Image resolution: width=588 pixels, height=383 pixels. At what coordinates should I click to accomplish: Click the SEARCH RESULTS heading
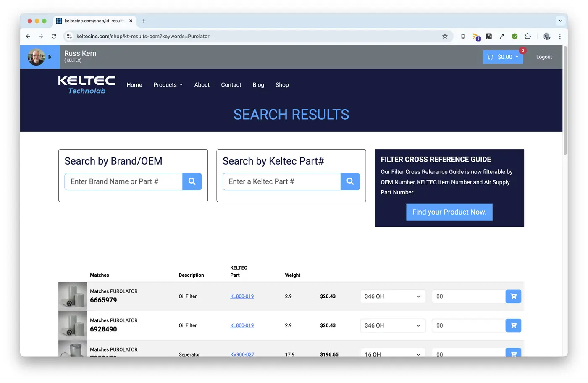pos(291,114)
